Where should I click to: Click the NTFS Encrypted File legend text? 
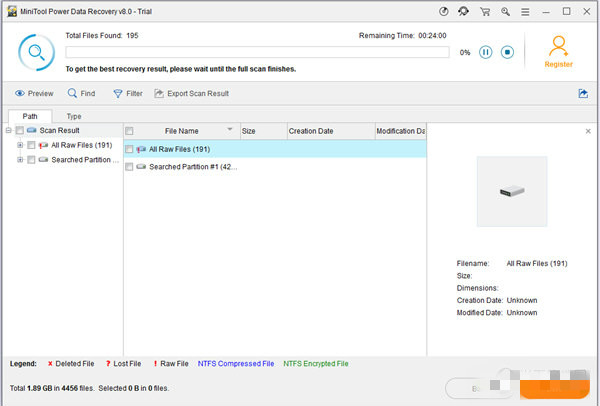(x=316, y=364)
